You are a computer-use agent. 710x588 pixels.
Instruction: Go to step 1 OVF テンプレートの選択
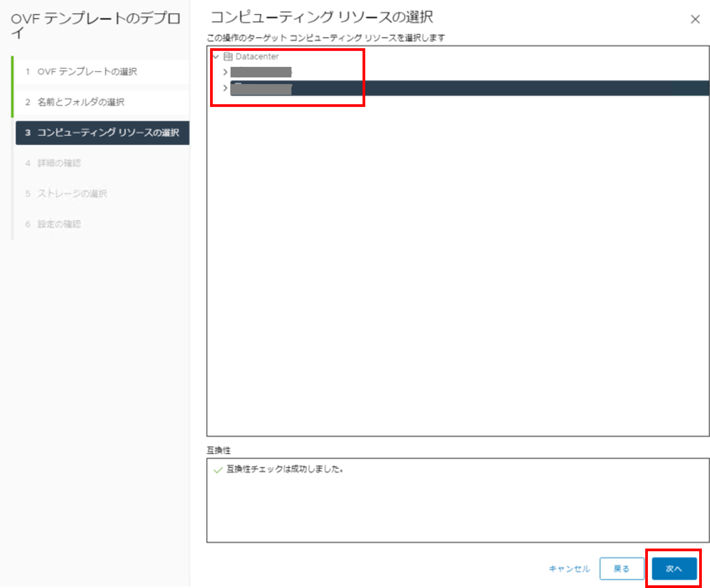(x=87, y=72)
